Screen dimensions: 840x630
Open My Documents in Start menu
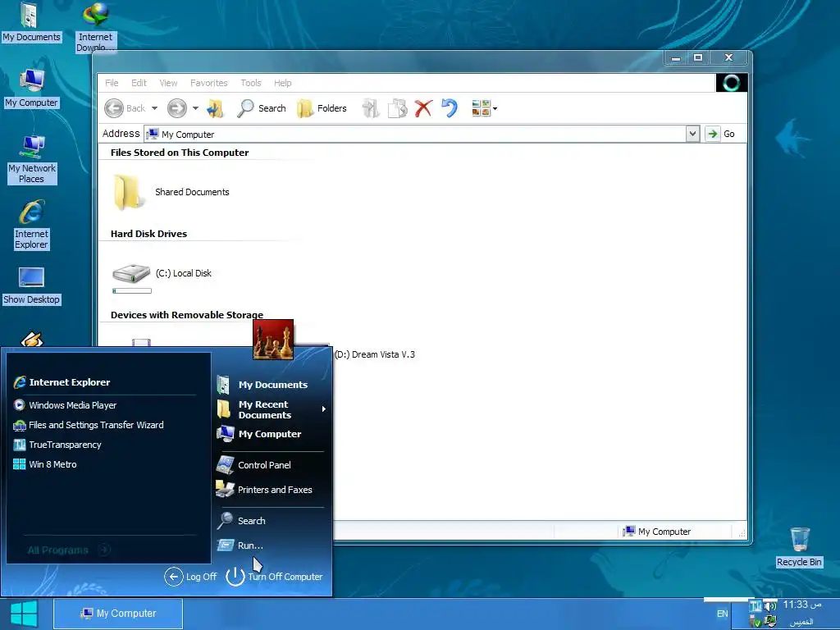click(262, 385)
